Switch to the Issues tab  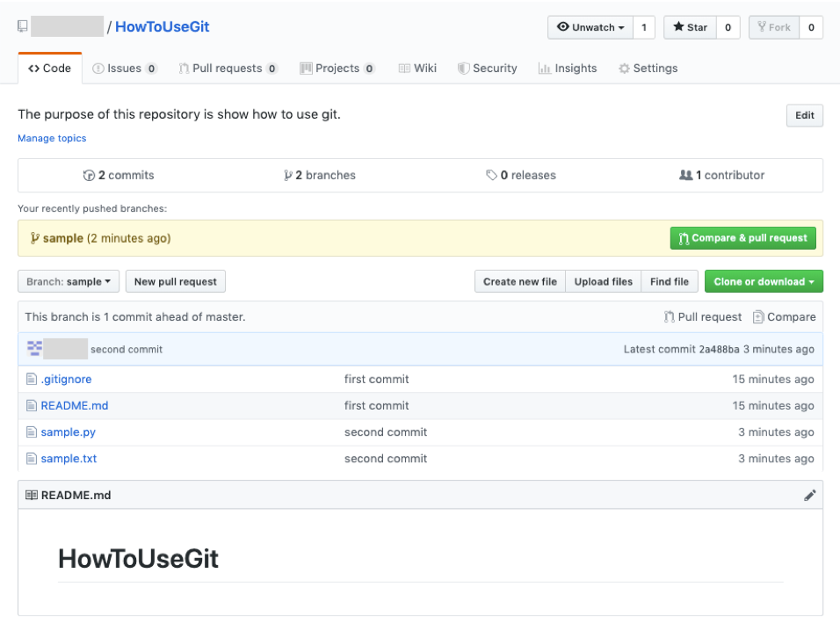(x=125, y=68)
